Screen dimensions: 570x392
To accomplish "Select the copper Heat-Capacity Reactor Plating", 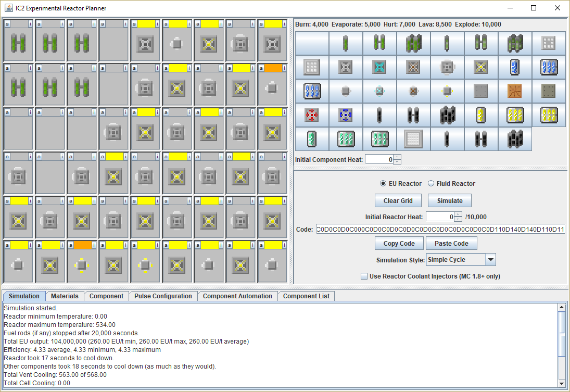I will (515, 91).
